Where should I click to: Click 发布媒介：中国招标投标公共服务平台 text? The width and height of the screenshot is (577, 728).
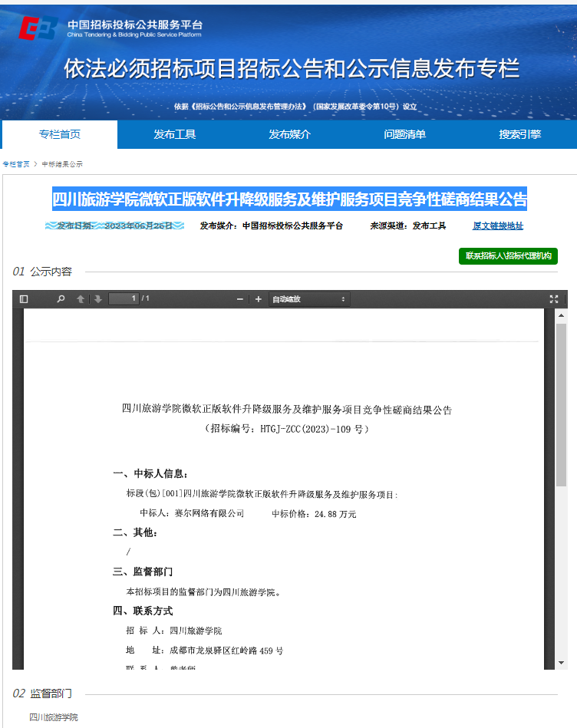(271, 226)
